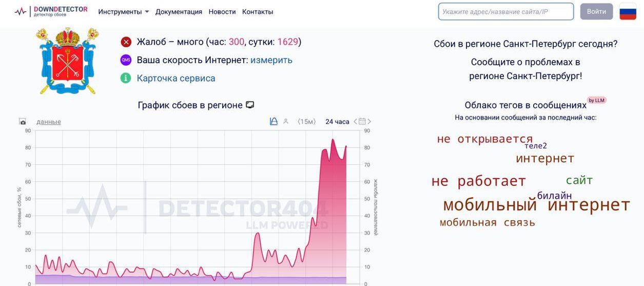Image resolution: width=644 pixels, height=286 pixels.
Task: Click the chart screenshot camera icon
Action: coord(23,122)
